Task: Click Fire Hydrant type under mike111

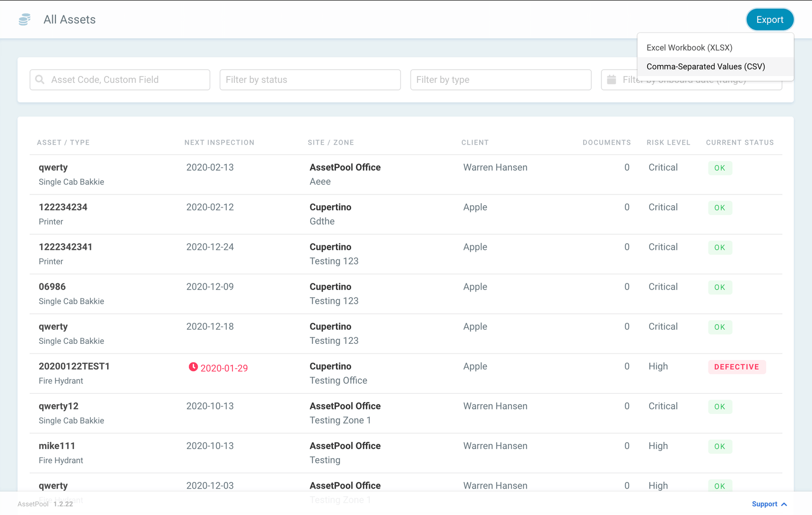Action: click(61, 461)
